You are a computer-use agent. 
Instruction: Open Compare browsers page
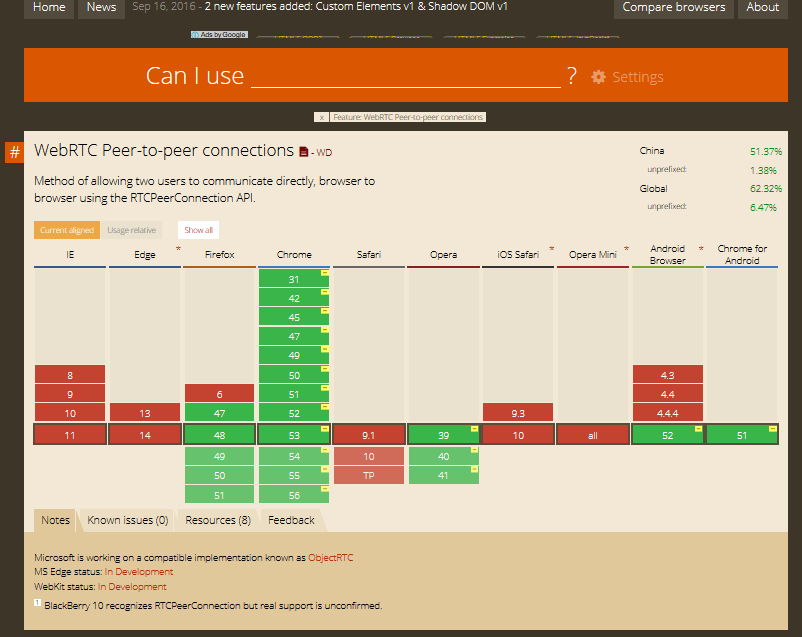click(674, 7)
